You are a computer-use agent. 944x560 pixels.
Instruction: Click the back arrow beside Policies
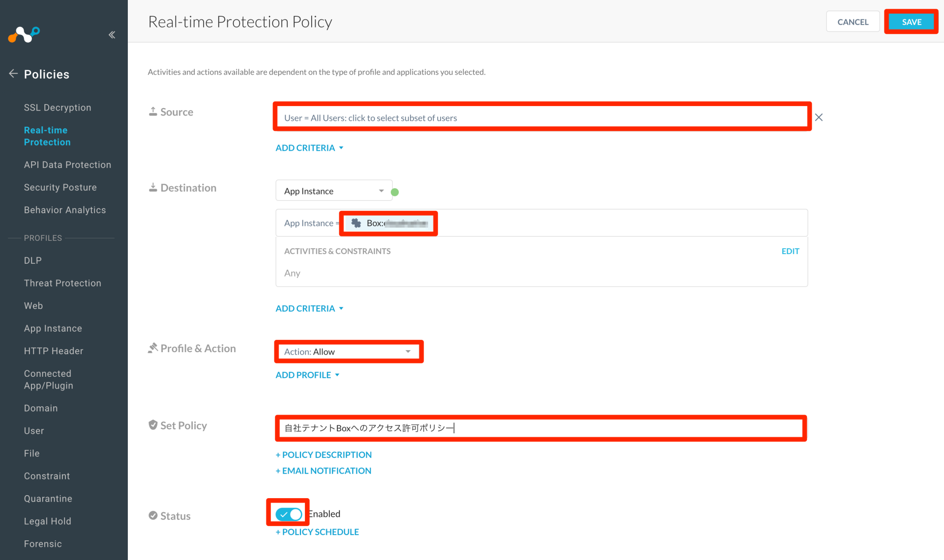tap(13, 73)
